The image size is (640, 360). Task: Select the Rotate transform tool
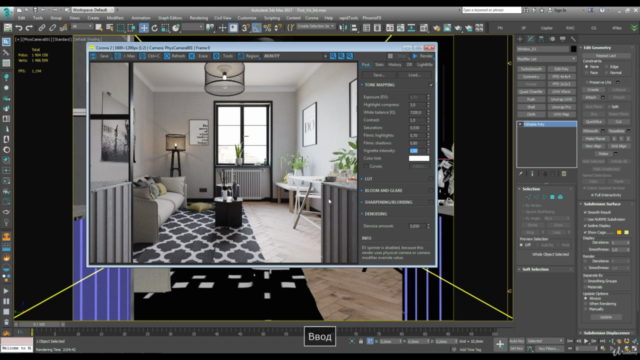tap(155, 28)
